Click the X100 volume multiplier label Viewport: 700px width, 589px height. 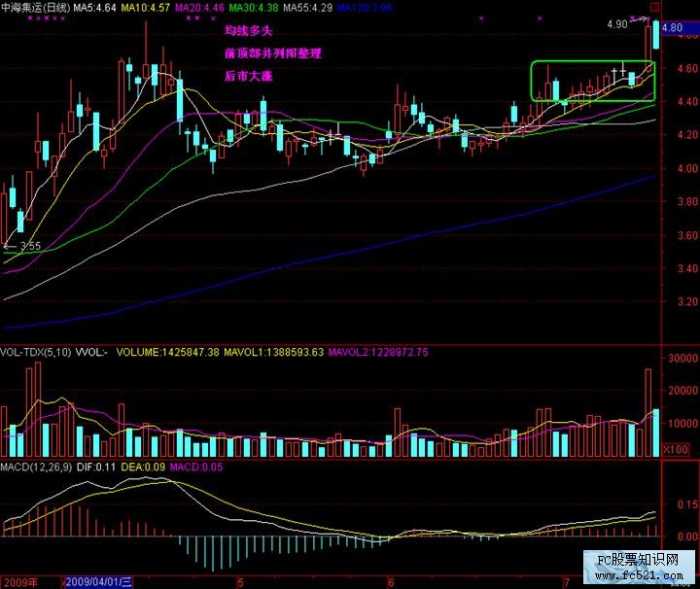point(676,449)
